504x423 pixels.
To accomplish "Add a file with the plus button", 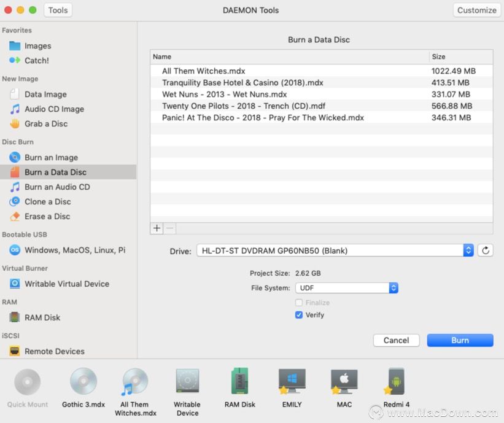I will pos(157,228).
